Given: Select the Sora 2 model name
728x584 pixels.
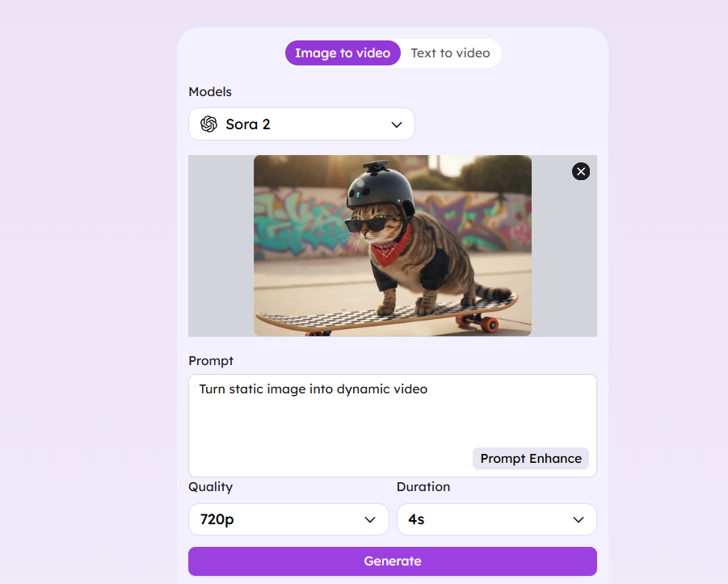Looking at the screenshot, I should click(x=248, y=124).
